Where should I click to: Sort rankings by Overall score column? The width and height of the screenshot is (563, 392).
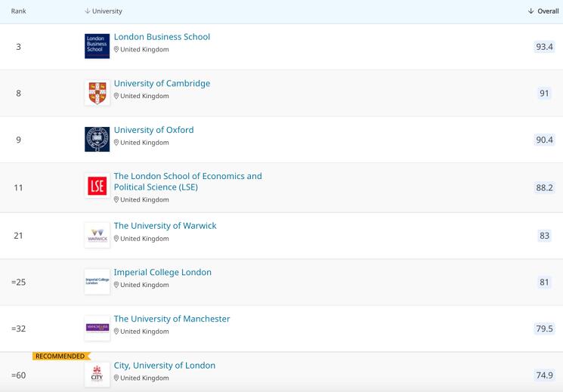(543, 11)
